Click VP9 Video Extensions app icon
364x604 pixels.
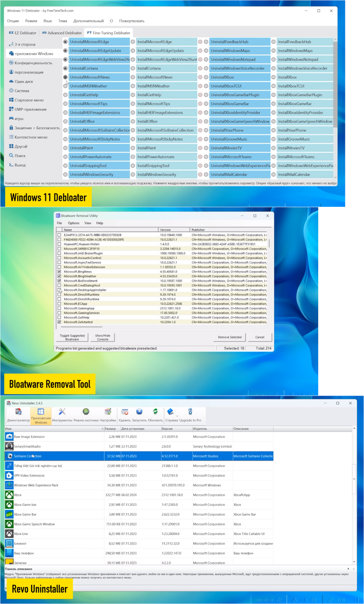(9, 475)
